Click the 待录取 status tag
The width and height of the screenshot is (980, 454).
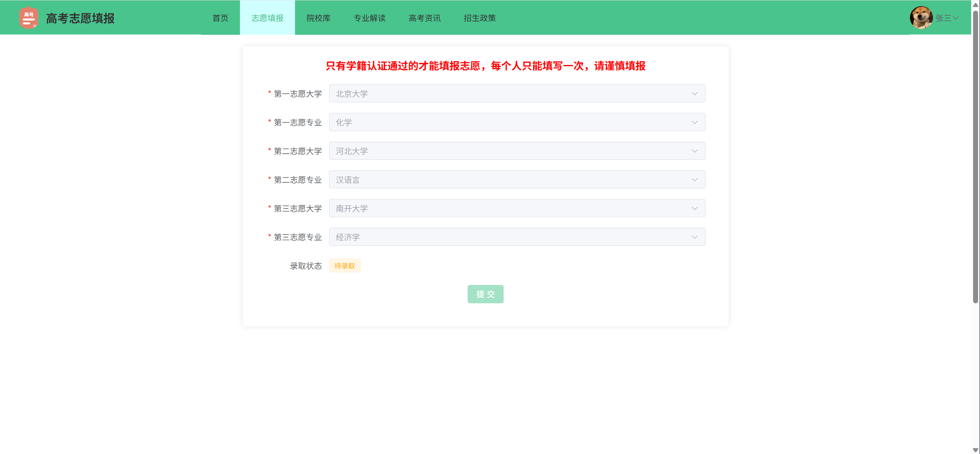click(344, 266)
